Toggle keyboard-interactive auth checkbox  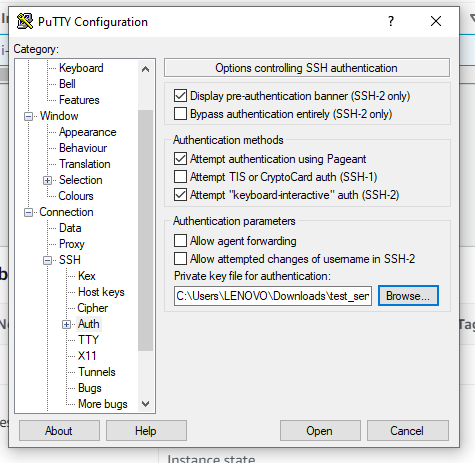(180, 195)
